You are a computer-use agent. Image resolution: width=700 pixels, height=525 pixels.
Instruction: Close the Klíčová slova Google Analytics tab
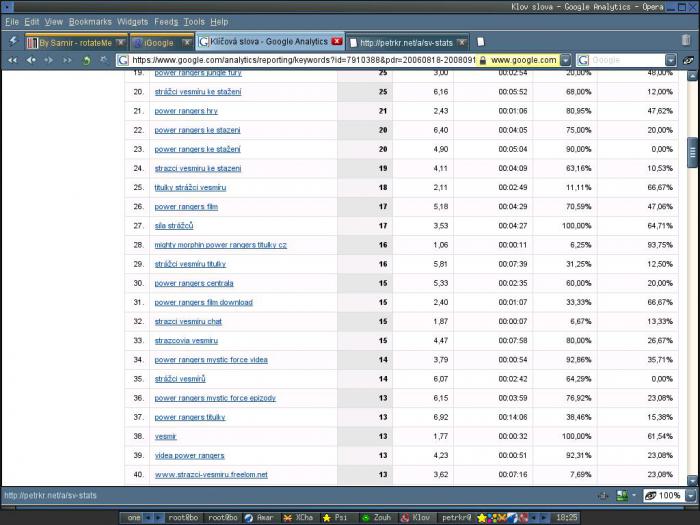pos(337,42)
